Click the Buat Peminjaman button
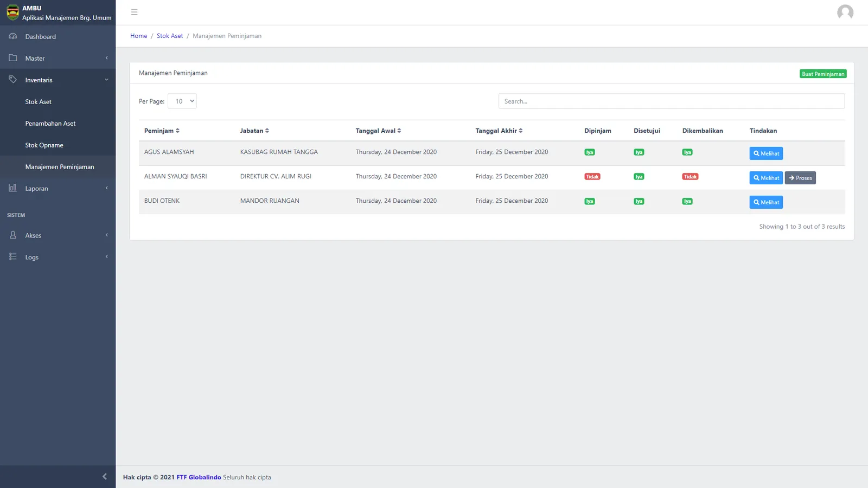The image size is (868, 488). coord(823,74)
